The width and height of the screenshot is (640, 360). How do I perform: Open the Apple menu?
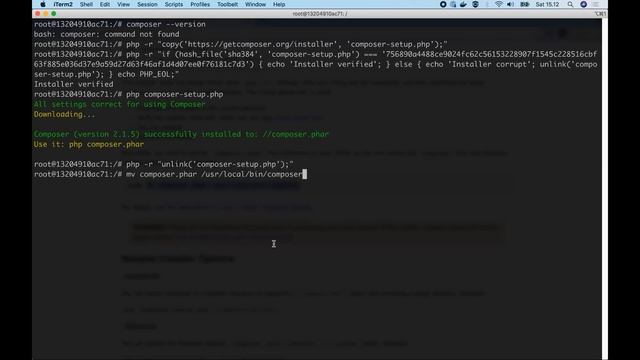(x=42, y=4)
